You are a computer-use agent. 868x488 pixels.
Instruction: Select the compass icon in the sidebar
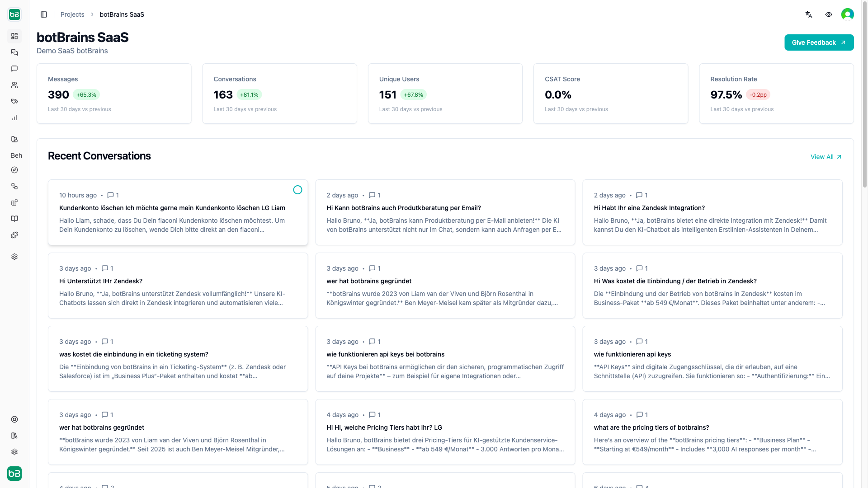pyautogui.click(x=14, y=170)
